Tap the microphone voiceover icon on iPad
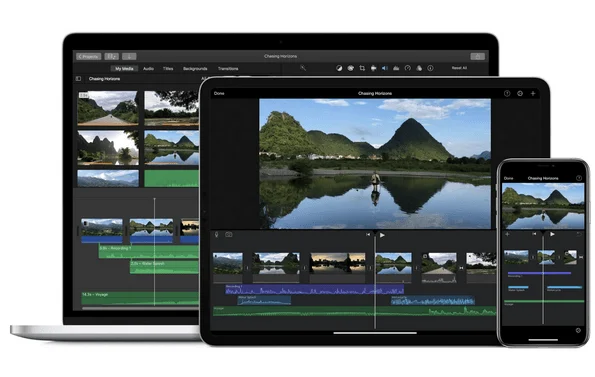 click(217, 235)
